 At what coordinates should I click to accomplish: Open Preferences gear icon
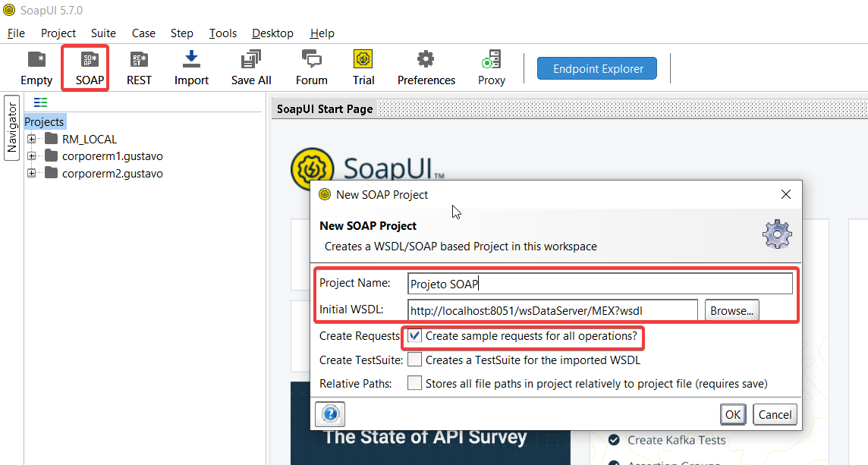pyautogui.click(x=426, y=68)
